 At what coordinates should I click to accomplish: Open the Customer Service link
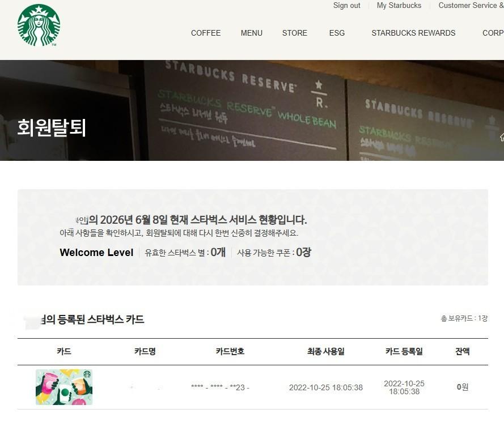(471, 6)
